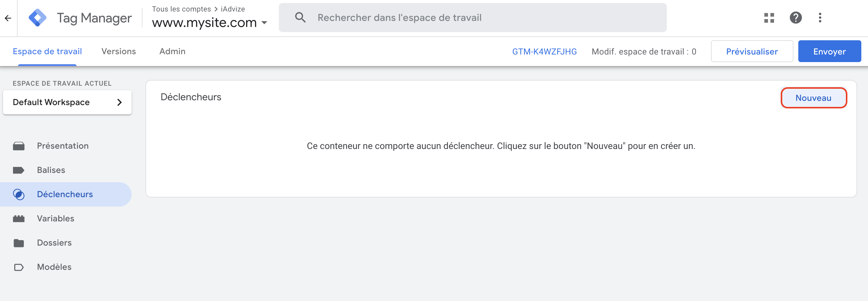
Task: Open the Dossiers folder icon
Action: point(19,243)
